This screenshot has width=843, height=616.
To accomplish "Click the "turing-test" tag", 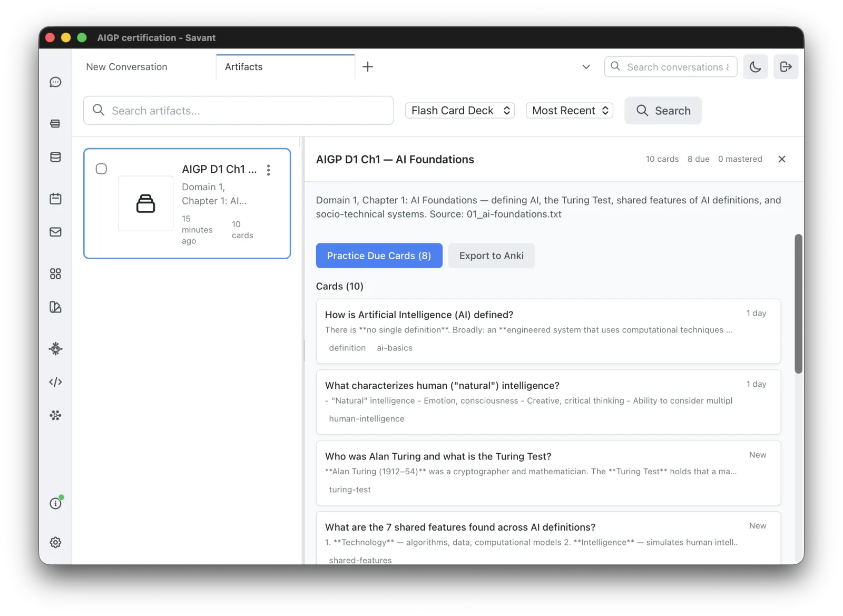I will tap(350, 490).
